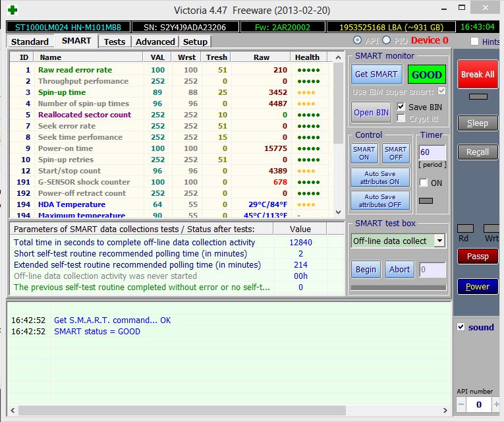
Task: Select the Power-on time row
Action: click(171, 148)
